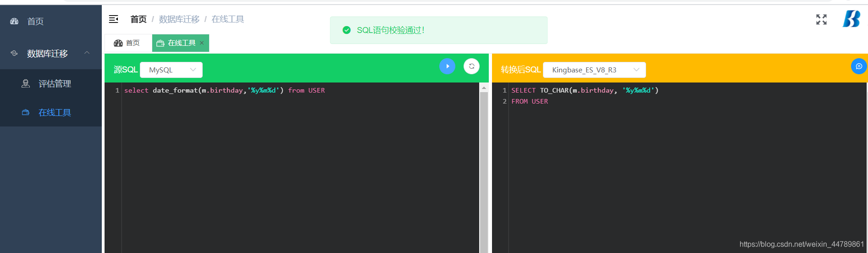Click the 在线工具 briefcase icon in the sidebar
Screen dimensions: 868x253
coord(26,112)
